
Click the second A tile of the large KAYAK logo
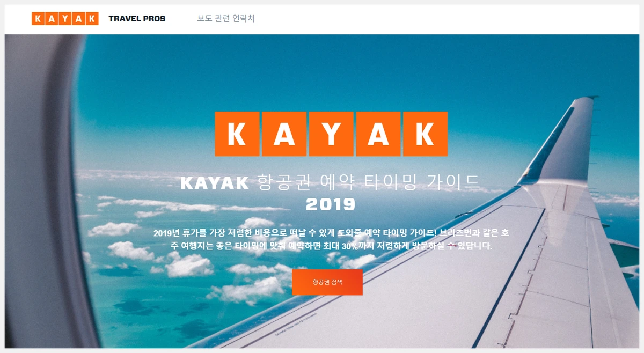[x=378, y=134]
